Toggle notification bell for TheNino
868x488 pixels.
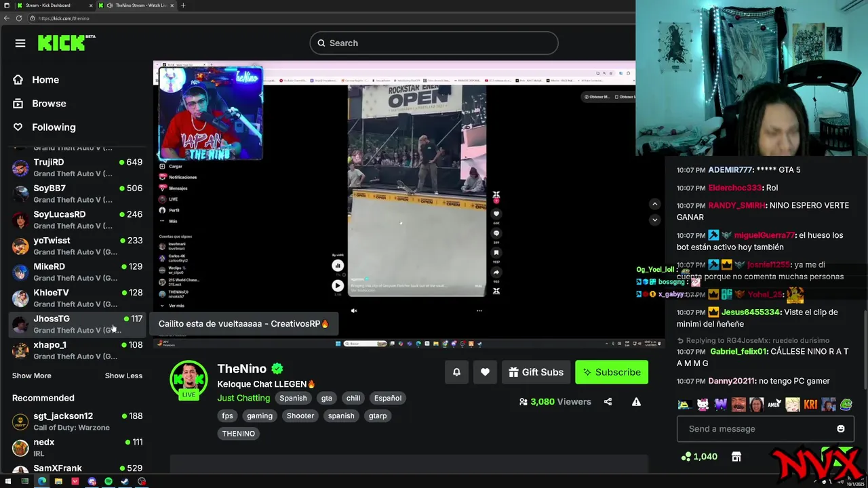click(456, 372)
